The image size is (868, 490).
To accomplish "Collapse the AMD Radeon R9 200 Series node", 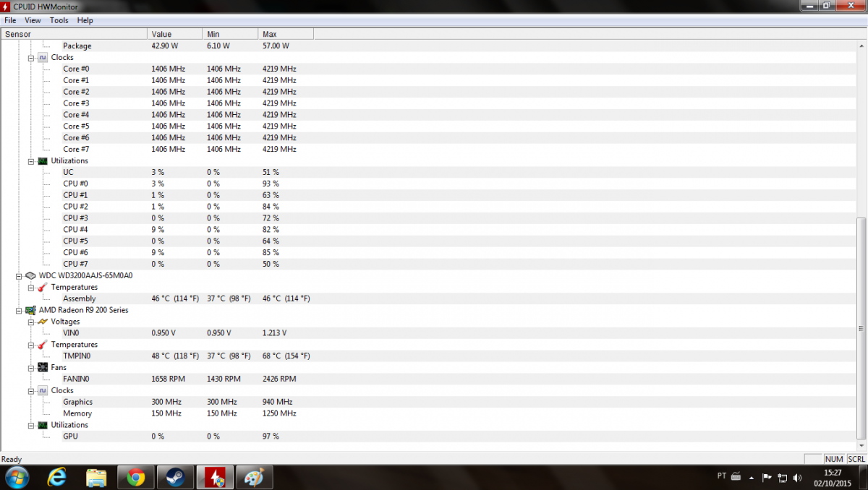I will [19, 309].
